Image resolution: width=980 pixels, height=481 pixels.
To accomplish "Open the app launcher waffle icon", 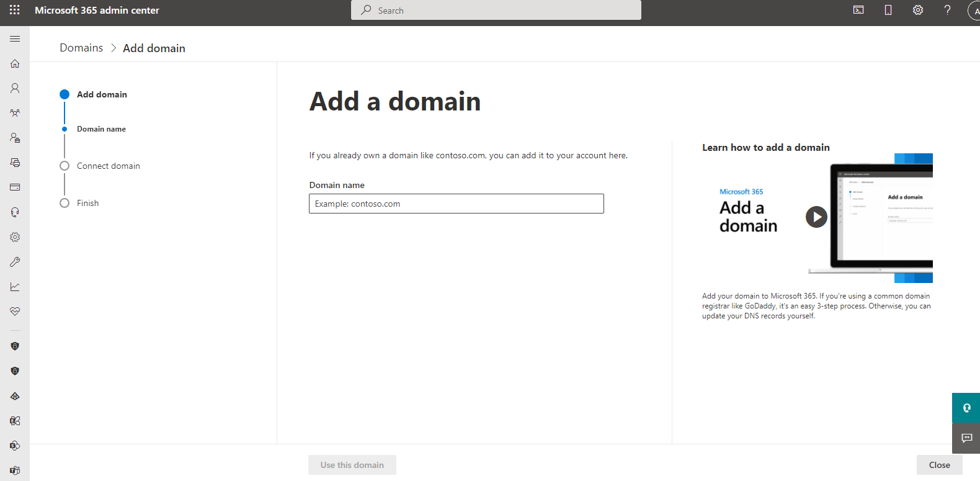I will pyautogui.click(x=15, y=10).
